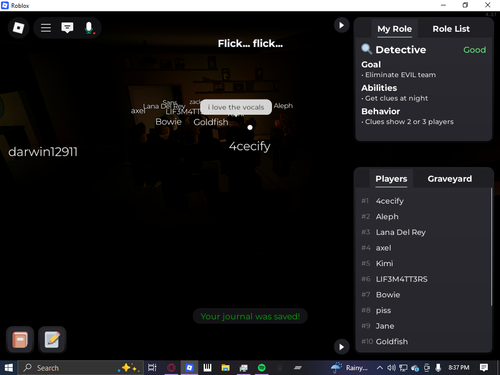Click the darwin12911 nametag

coord(43,152)
